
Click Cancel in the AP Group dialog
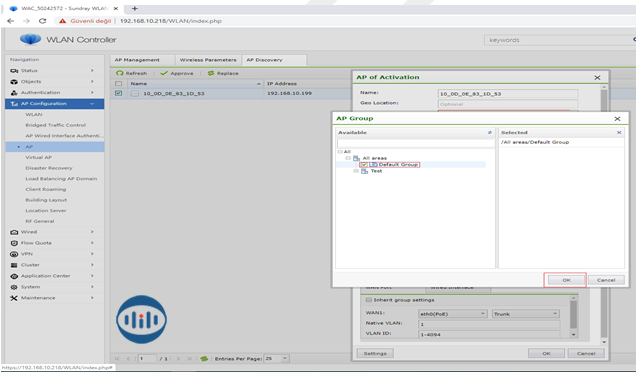pyautogui.click(x=606, y=280)
